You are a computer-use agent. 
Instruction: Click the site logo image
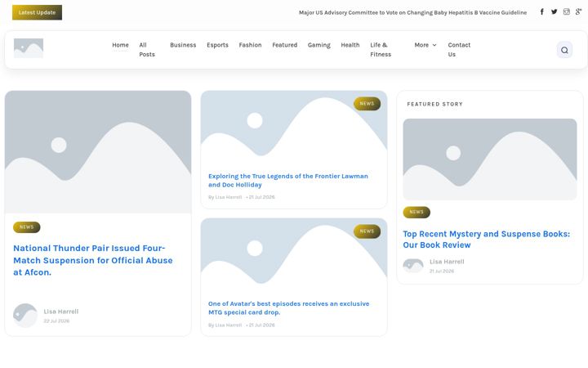29,48
